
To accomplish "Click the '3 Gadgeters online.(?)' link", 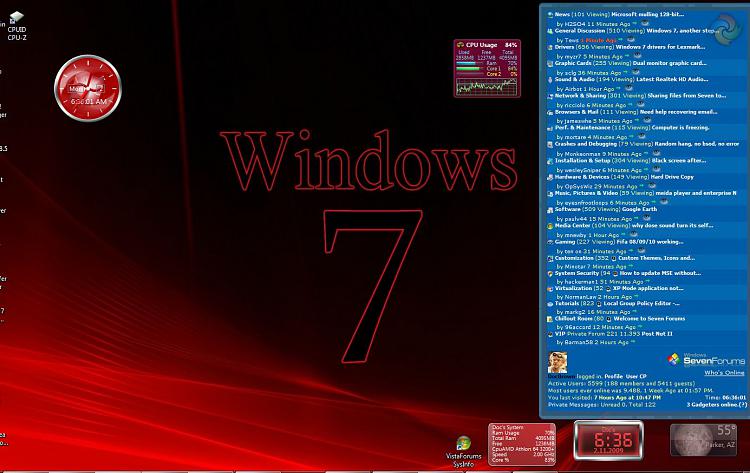I will point(717,405).
